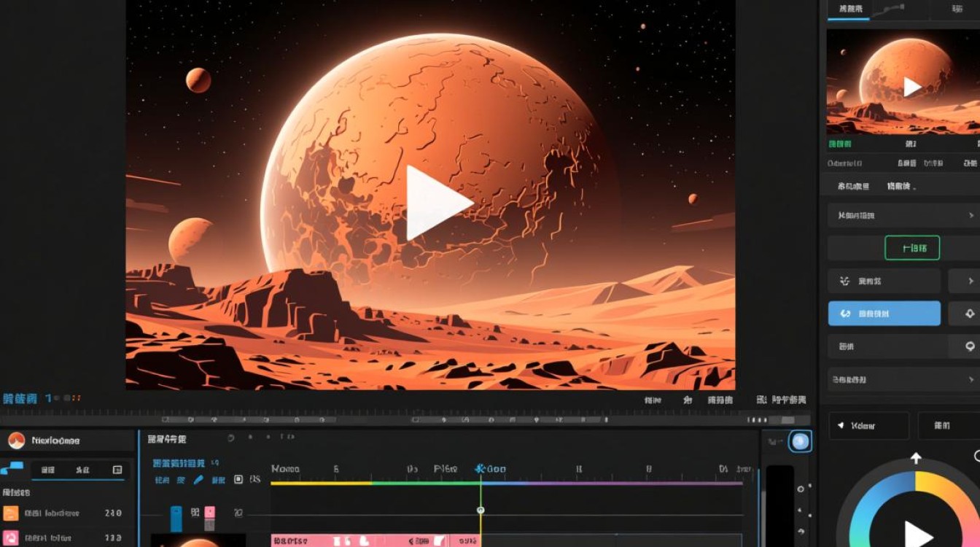Click the orange file icon in left list
This screenshot has width=980, height=547.
[10, 513]
